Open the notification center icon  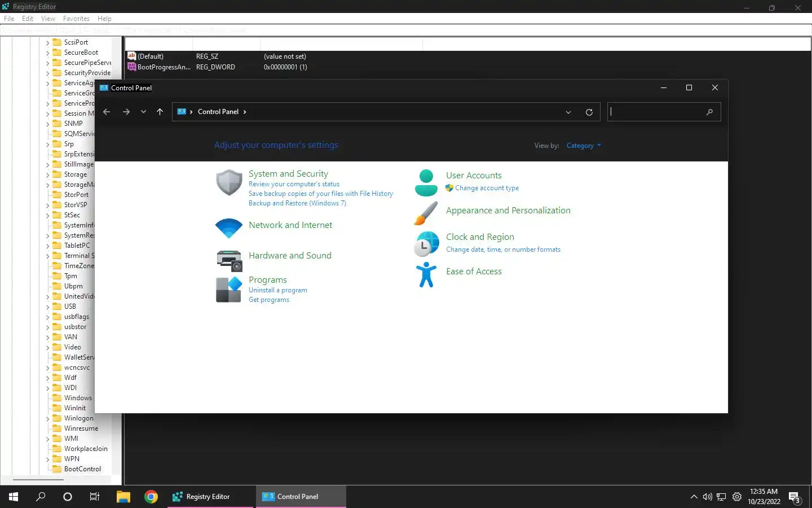(795, 497)
